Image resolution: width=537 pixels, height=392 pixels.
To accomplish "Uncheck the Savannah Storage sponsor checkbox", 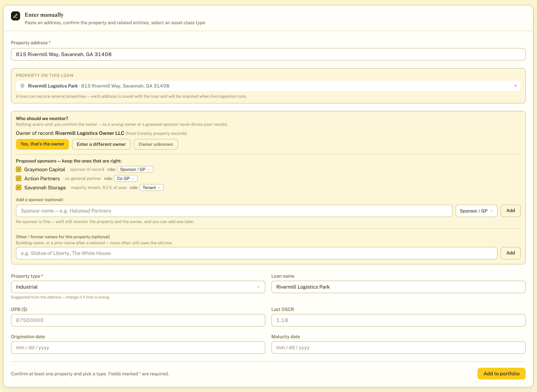I will tap(19, 187).
